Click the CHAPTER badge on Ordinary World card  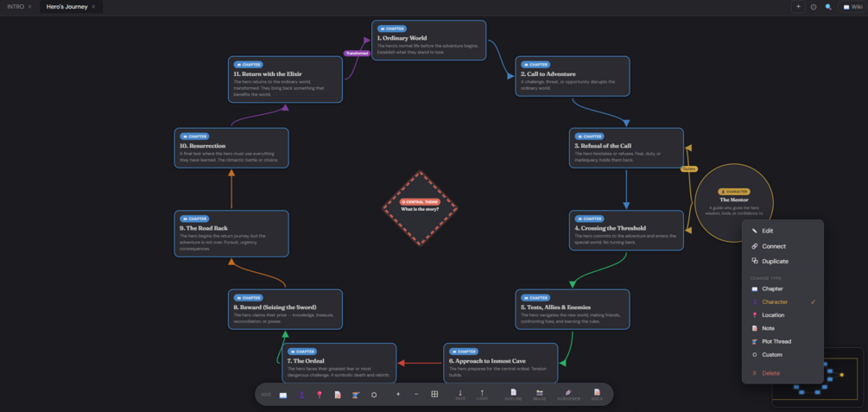[392, 29]
